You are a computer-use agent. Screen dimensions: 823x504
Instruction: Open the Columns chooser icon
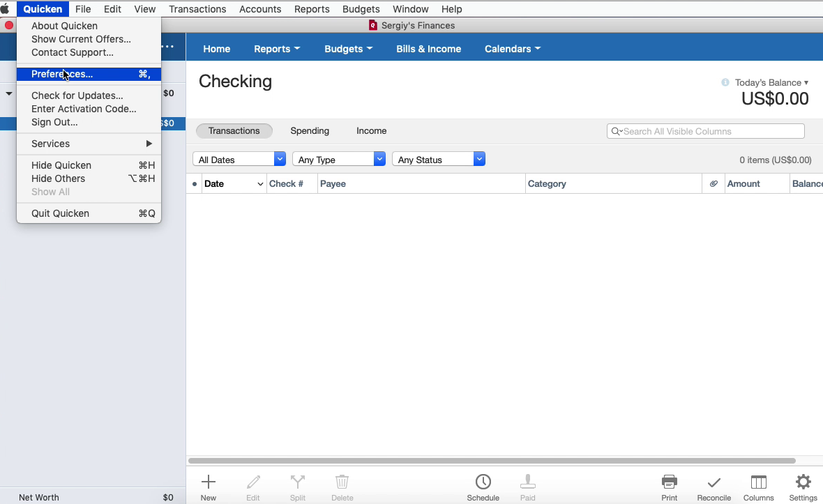point(758,482)
